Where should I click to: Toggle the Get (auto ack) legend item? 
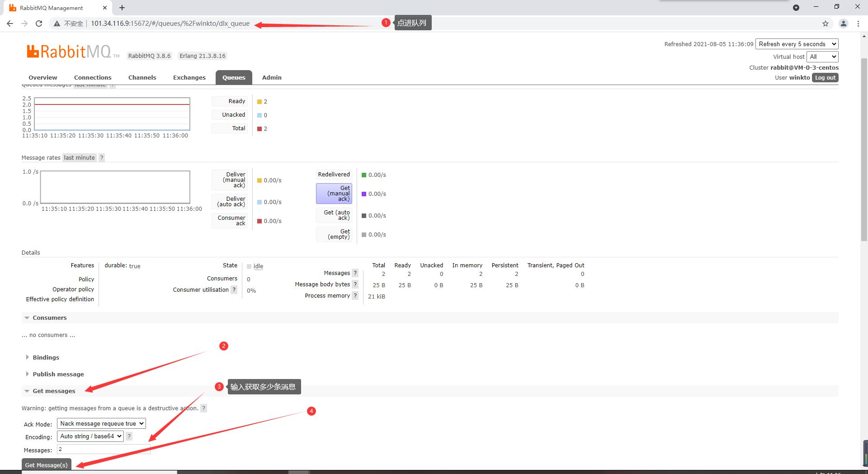(x=334, y=215)
